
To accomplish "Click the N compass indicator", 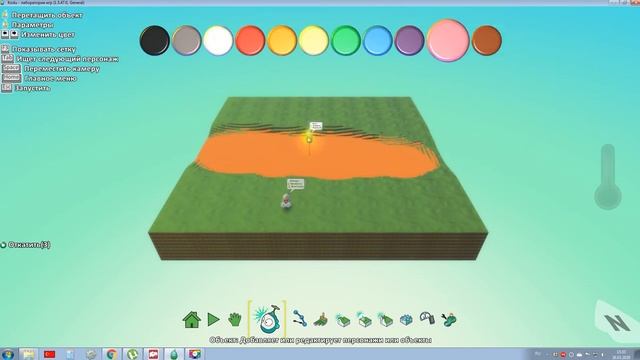I will pos(617,322).
